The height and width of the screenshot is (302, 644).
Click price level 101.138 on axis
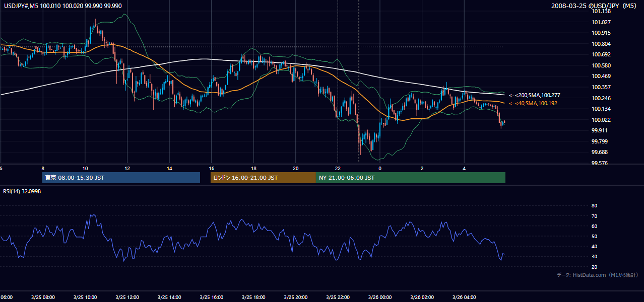(x=601, y=11)
